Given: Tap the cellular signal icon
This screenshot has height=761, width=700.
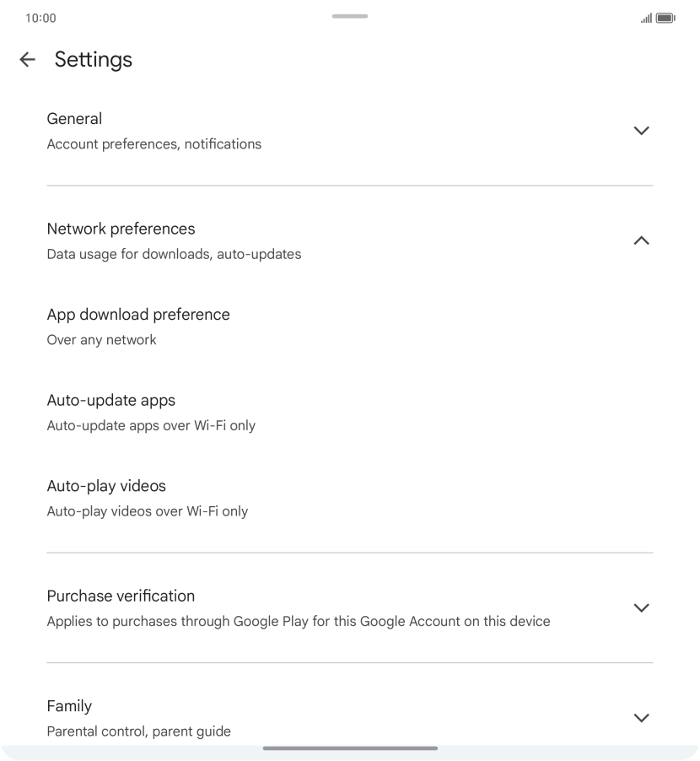Looking at the screenshot, I should (x=646, y=18).
